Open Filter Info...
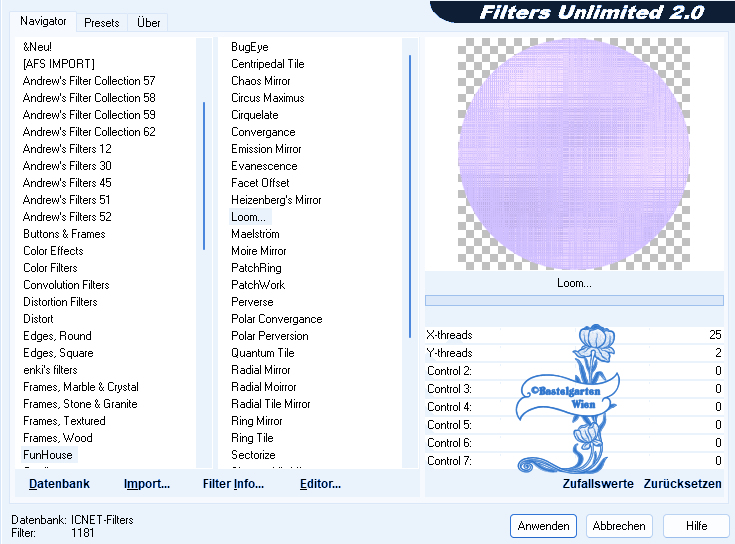The image size is (735, 544). pos(233,484)
